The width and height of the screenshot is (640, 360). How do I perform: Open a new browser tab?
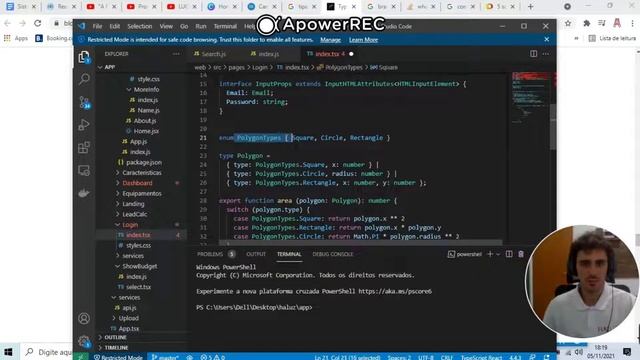(530, 7)
